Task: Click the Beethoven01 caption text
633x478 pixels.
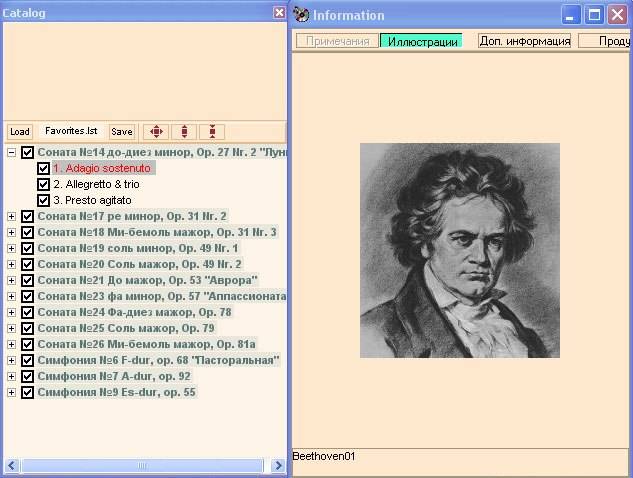Action: coord(324,456)
